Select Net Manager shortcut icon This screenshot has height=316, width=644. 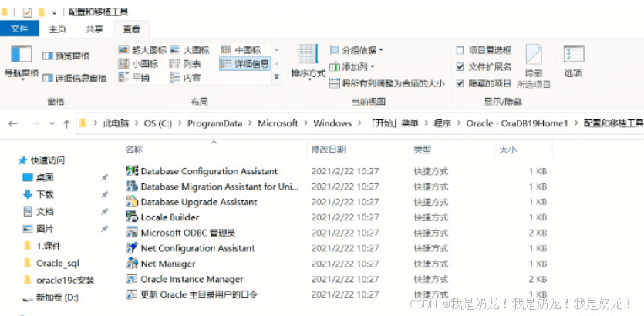132,264
